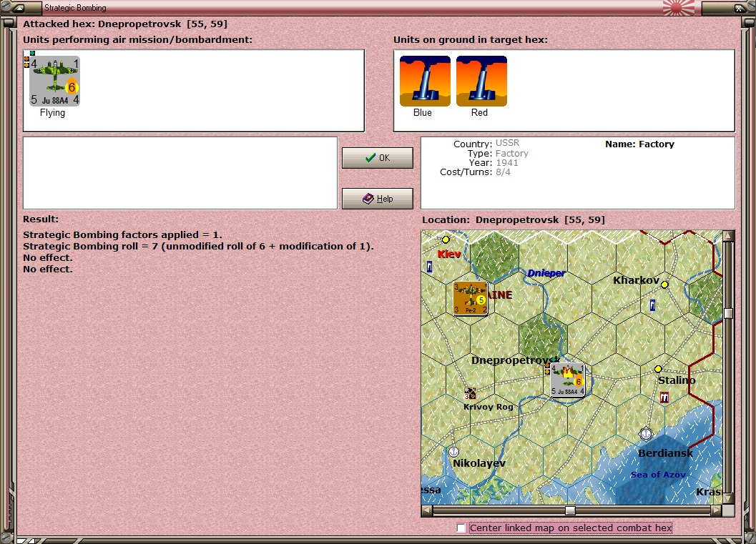Click the Krivoy Rog resource icon on the map
The height and width of the screenshot is (544, 756).
click(x=470, y=394)
